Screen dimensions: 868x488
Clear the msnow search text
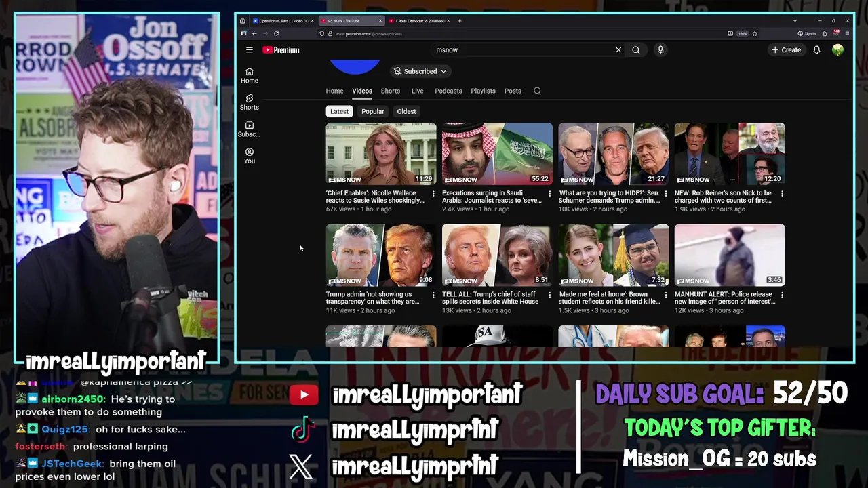tap(618, 50)
